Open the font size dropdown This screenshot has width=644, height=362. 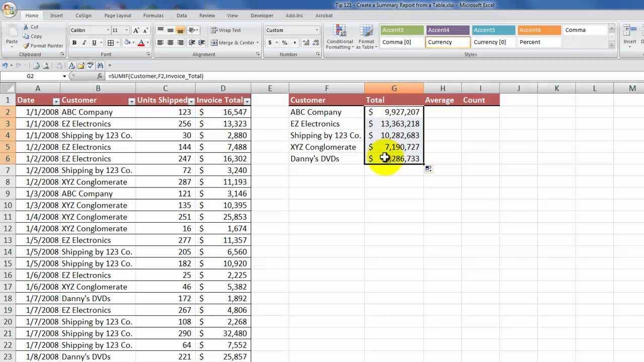[126, 30]
